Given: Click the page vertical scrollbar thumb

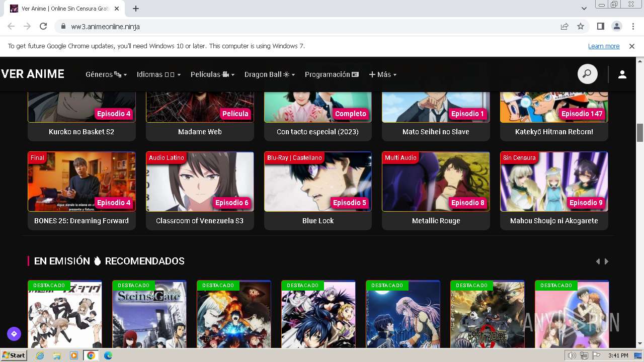Looking at the screenshot, I should tap(640, 133).
